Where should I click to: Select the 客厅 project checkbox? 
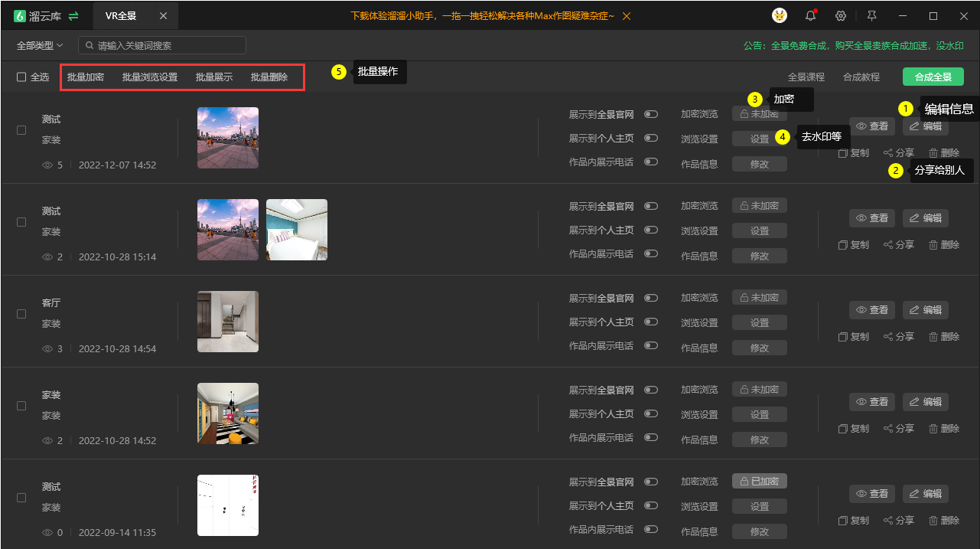click(21, 314)
